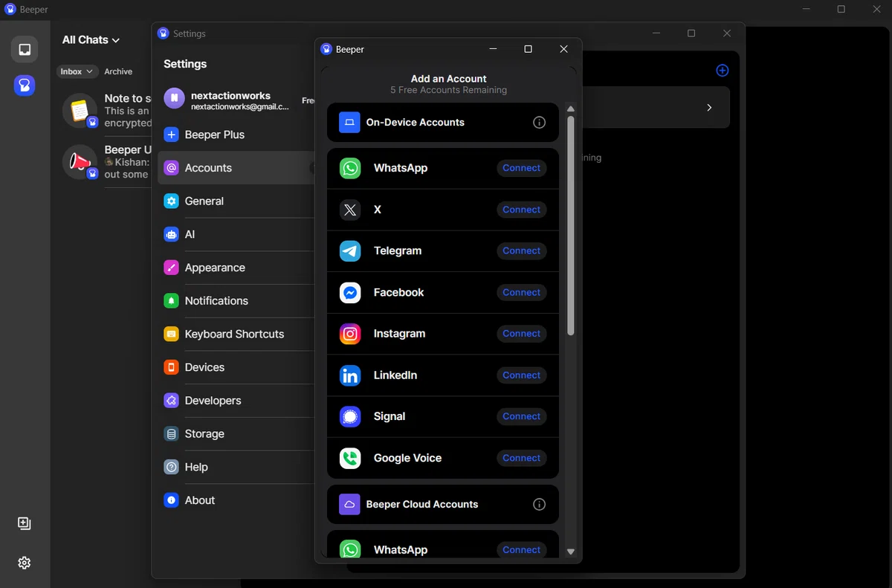Viewport: 892px width, 588px height.
Task: Connect the on-device WhatsApp account
Action: coord(521,168)
